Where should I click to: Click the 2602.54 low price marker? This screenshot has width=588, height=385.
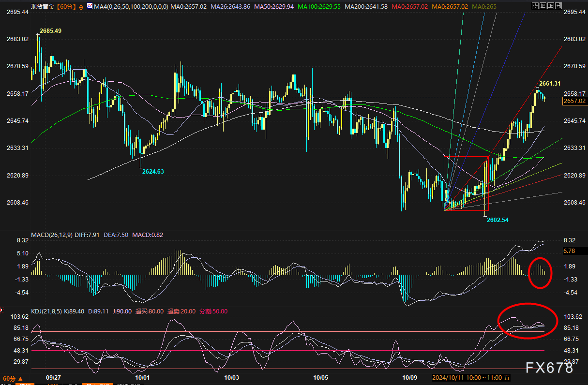click(x=498, y=220)
